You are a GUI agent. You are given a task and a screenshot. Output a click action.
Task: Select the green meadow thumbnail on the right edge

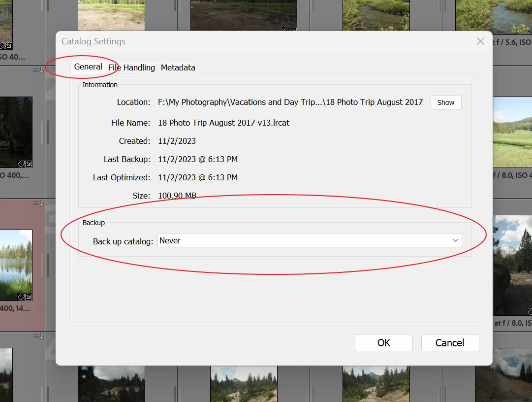512,132
